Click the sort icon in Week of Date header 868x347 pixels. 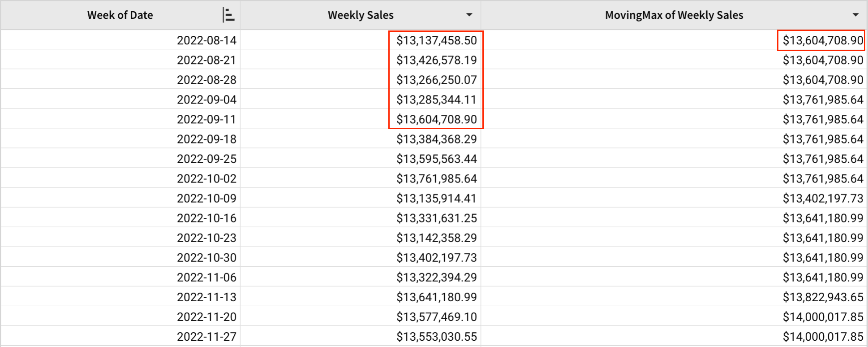tap(228, 15)
